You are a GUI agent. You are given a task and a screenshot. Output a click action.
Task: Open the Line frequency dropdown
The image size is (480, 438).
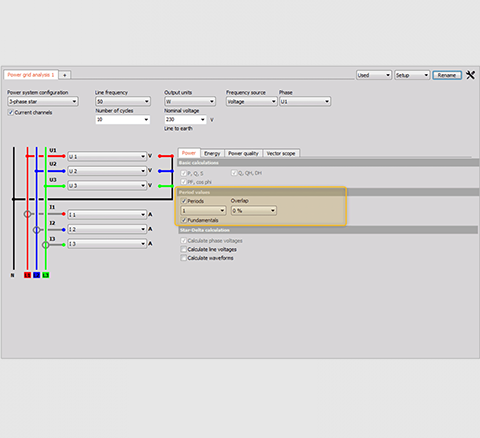point(123,101)
